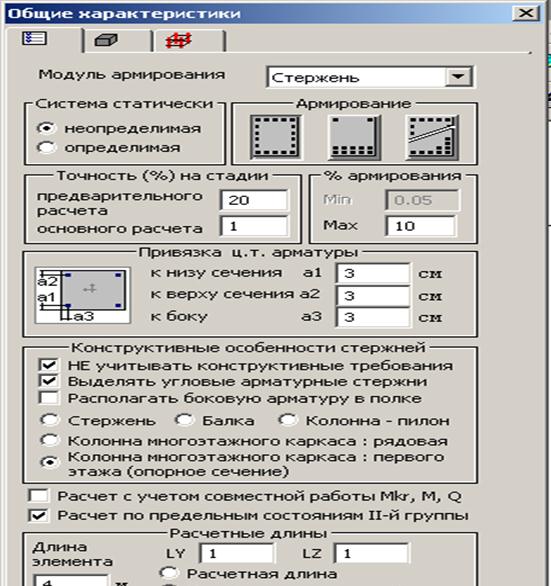The image size is (551, 586).
Task: Select the Стержень radio button
Action: (50, 420)
